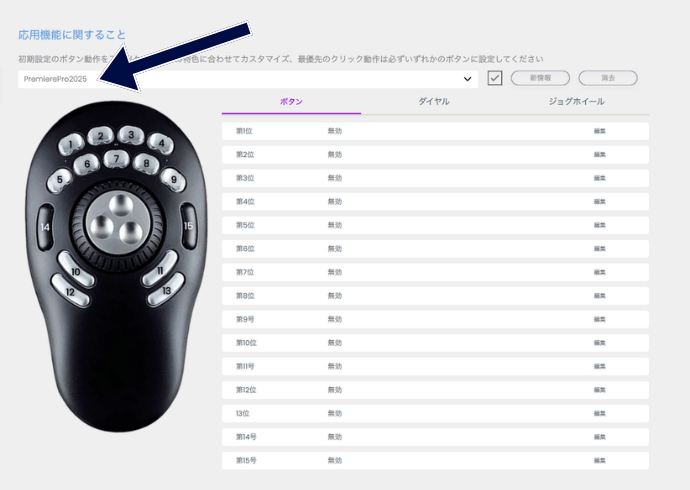This screenshot has width=690, height=490.
Task: Click 編集 in the 第1位 row
Action: point(599,131)
